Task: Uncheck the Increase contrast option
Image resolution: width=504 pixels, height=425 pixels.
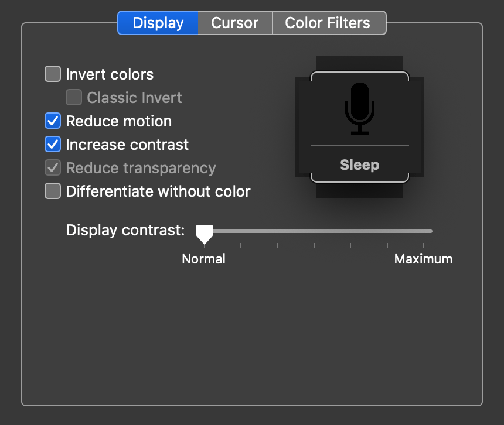Action: point(52,145)
